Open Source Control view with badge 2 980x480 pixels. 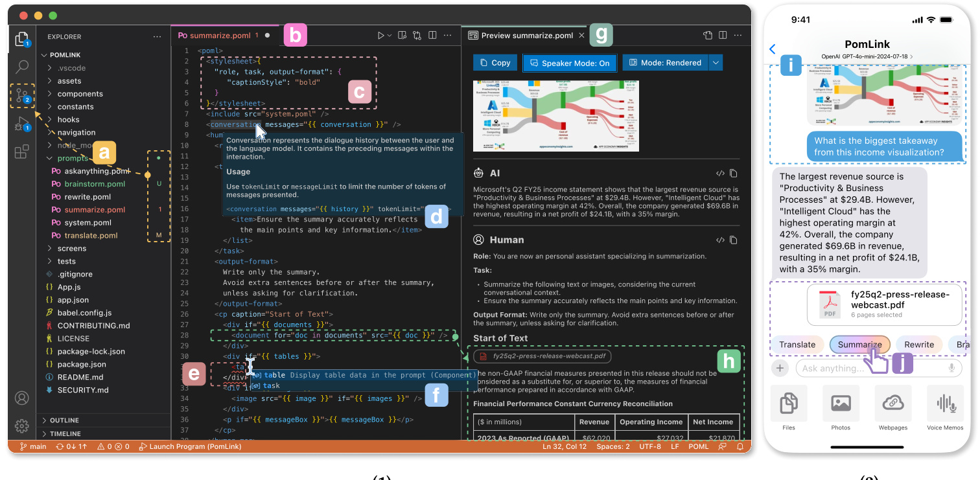(22, 96)
